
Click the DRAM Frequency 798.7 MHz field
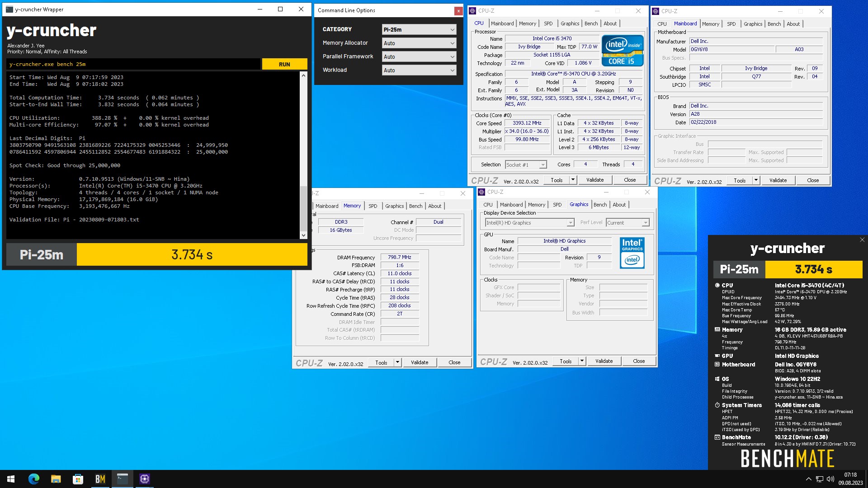tap(400, 258)
